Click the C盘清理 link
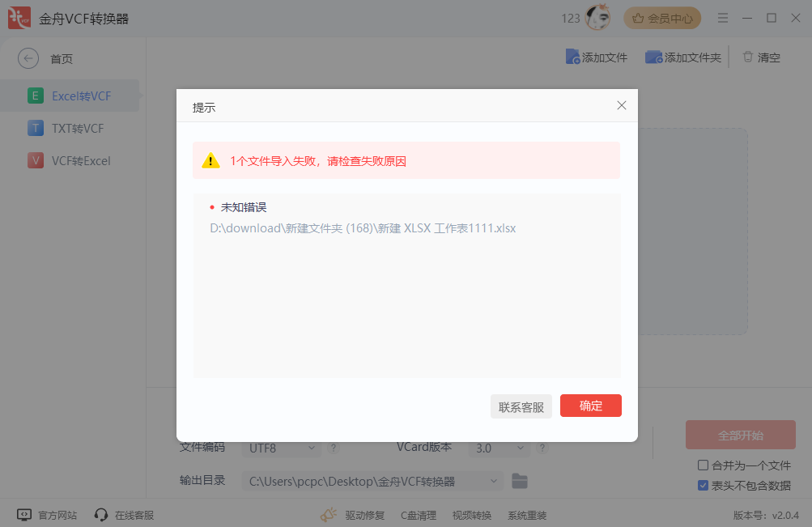812x527 pixels. click(x=419, y=515)
